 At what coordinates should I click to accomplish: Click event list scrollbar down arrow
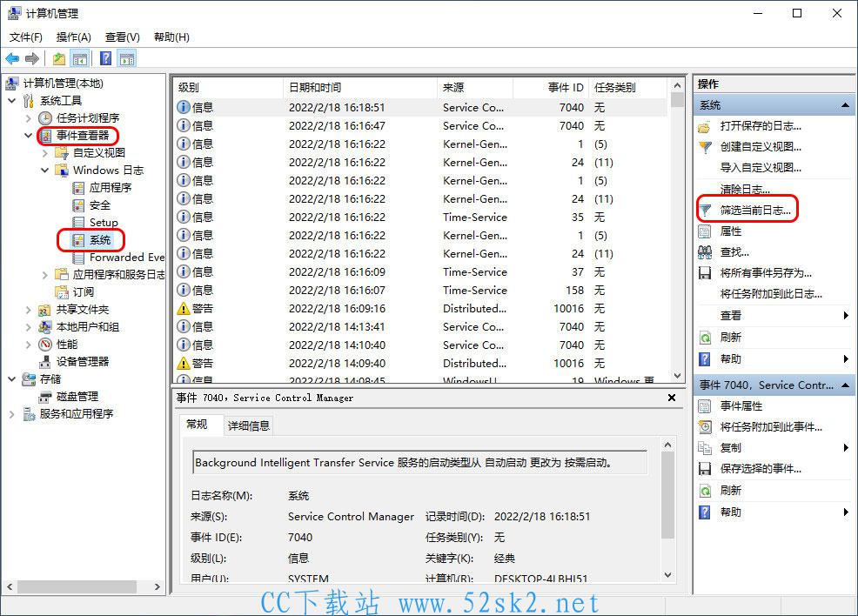coord(677,376)
